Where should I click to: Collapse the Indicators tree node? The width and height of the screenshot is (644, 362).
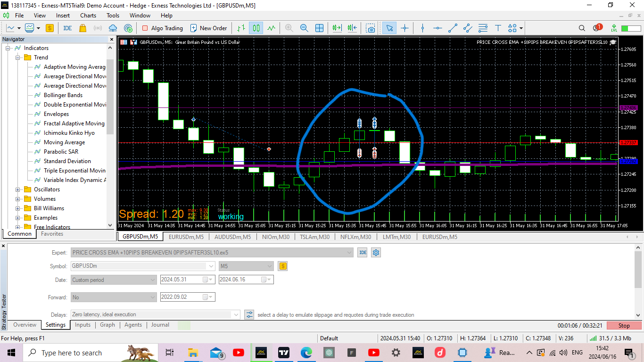pos(8,48)
